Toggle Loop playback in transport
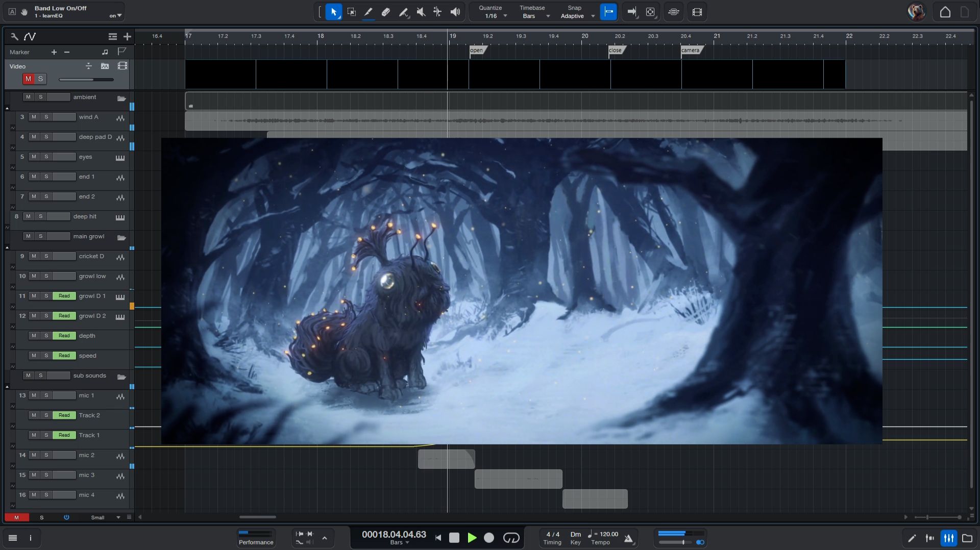Image resolution: width=980 pixels, height=550 pixels. pyautogui.click(x=511, y=538)
